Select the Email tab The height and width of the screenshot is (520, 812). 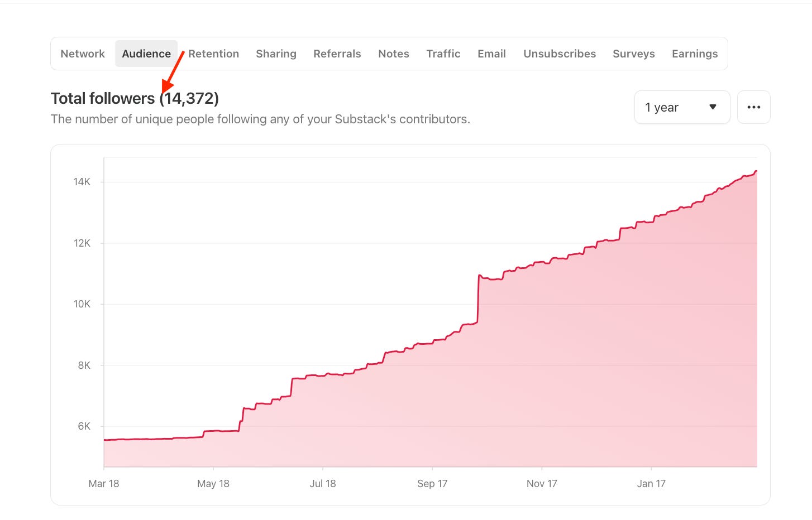pyautogui.click(x=491, y=54)
